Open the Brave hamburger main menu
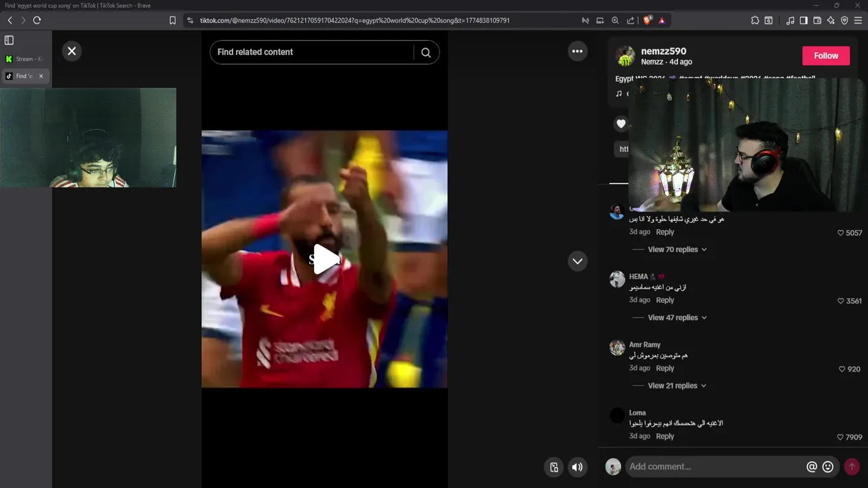Viewport: 868px width, 488px height. coord(858,20)
